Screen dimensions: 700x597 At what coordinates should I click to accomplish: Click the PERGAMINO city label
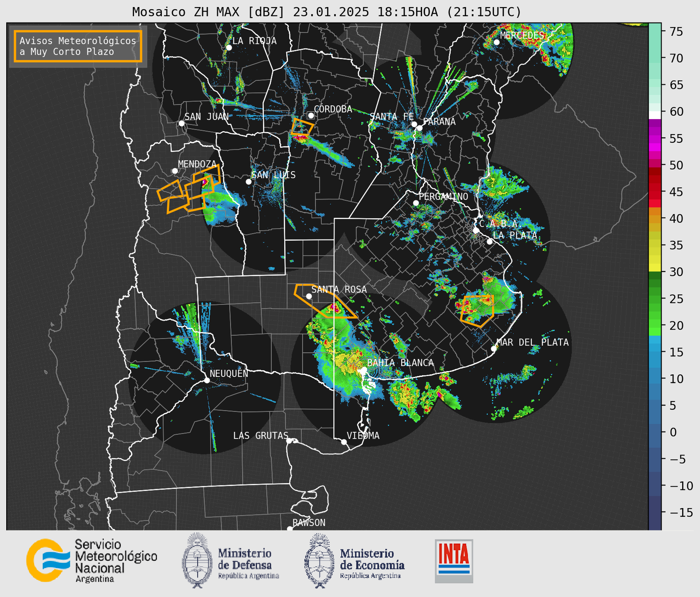[x=443, y=197]
